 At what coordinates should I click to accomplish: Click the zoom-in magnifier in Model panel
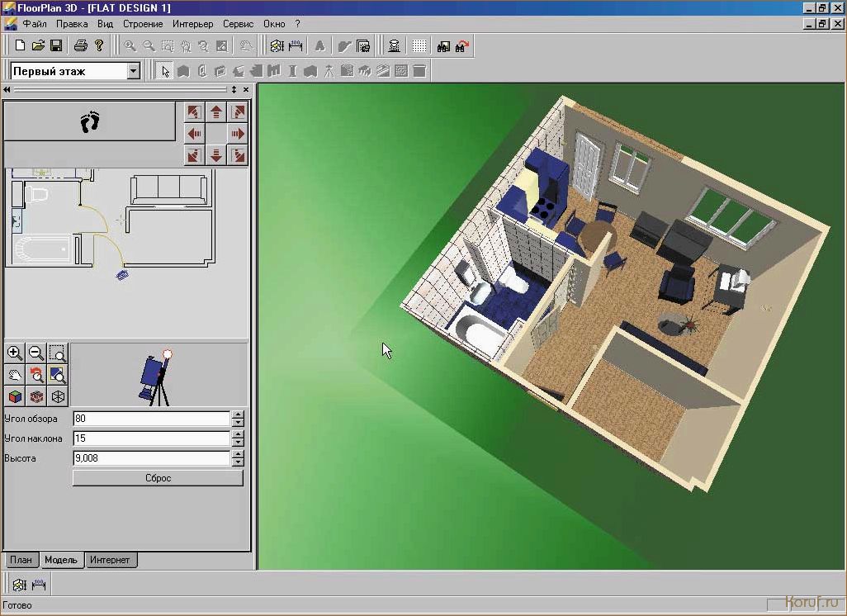coord(15,353)
